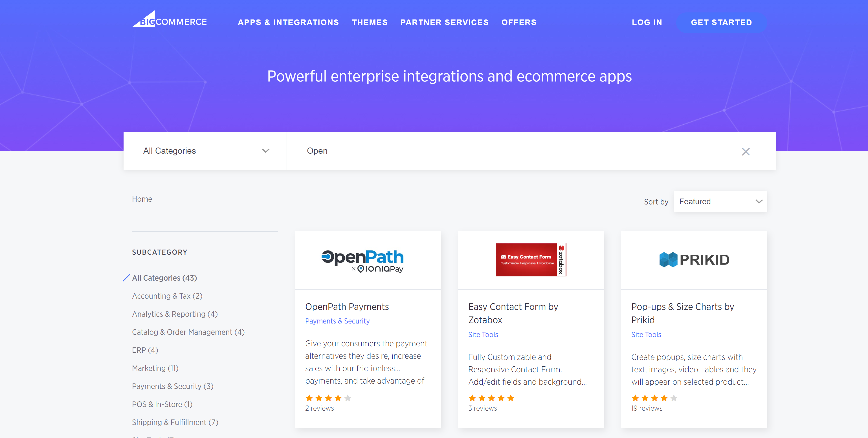Image resolution: width=868 pixels, height=438 pixels.
Task: Click the Home breadcrumb link
Action: pos(142,199)
